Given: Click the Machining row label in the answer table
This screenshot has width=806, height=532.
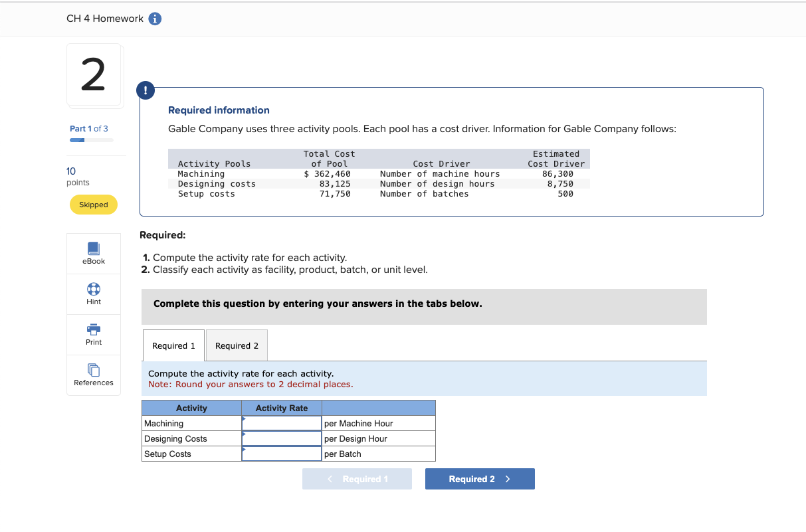Looking at the screenshot, I should pos(164,423).
